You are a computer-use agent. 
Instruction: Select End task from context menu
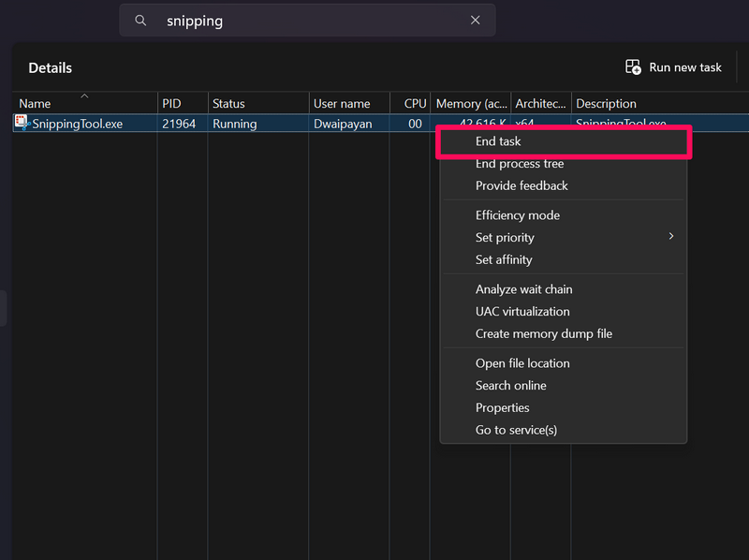(498, 141)
